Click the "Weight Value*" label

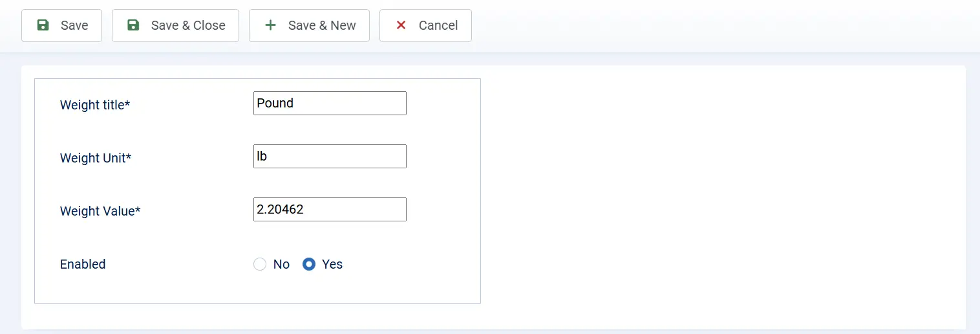coord(100,211)
